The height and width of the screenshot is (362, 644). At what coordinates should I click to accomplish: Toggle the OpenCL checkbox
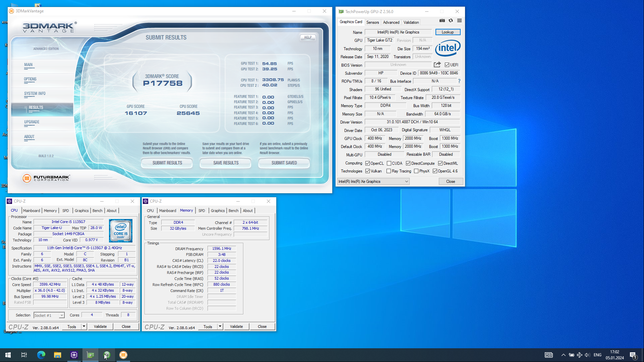(368, 163)
